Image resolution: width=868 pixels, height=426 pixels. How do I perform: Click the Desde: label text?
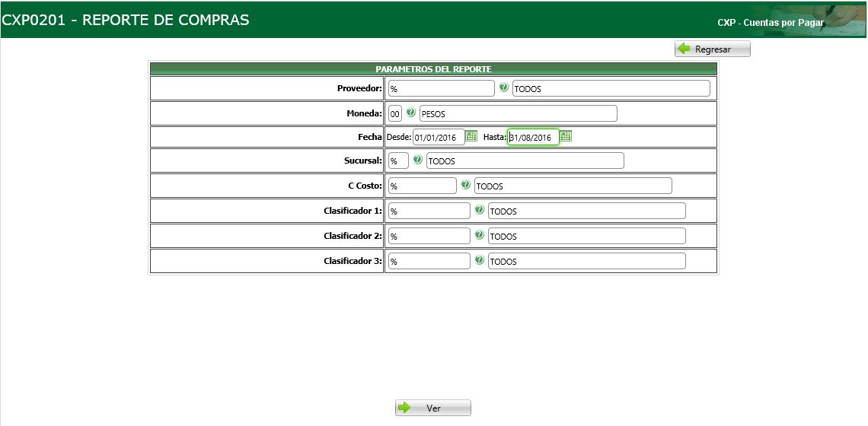coord(398,137)
